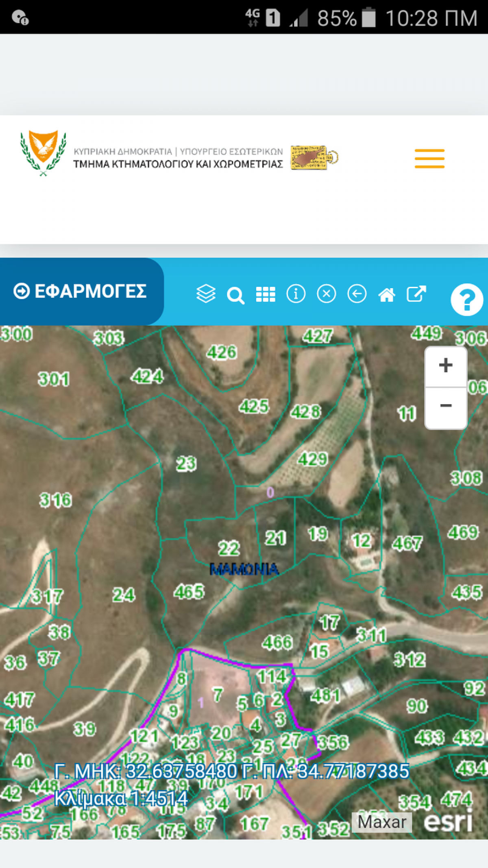
Task: Zoom out on the map
Action: pyautogui.click(x=446, y=406)
